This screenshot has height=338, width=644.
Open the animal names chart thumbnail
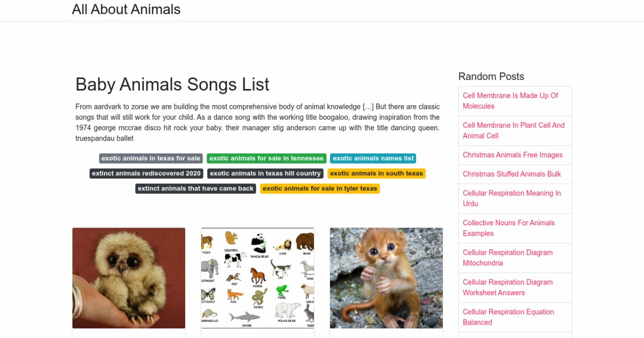coord(258,278)
